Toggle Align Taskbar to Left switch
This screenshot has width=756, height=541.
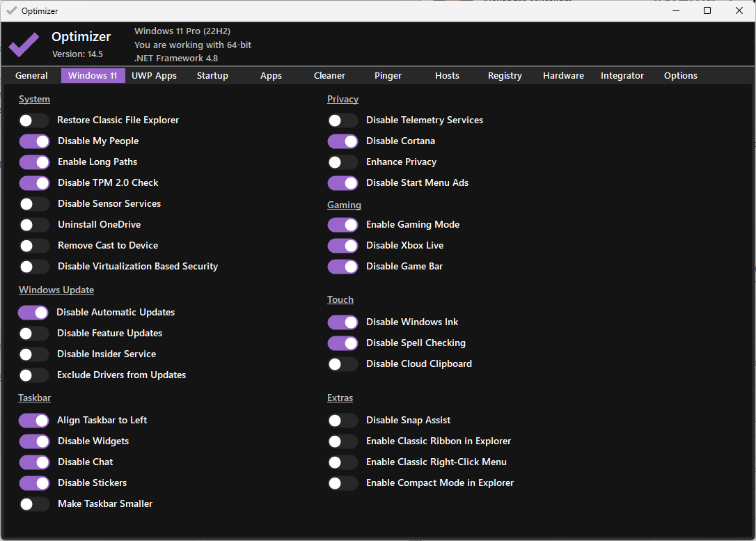(x=33, y=421)
